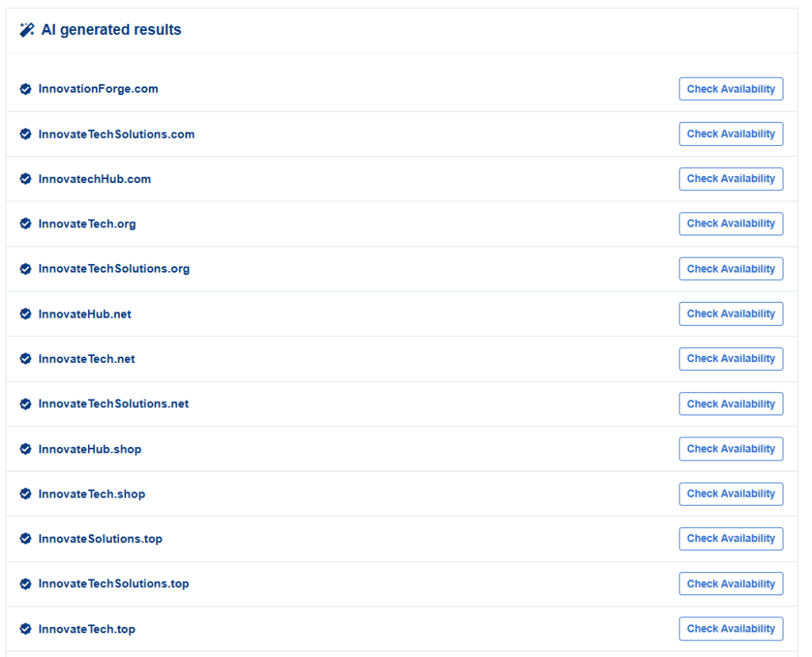Check availability of InnovateTechSolutions.top
The width and height of the screenshot is (812, 657).
click(x=730, y=584)
